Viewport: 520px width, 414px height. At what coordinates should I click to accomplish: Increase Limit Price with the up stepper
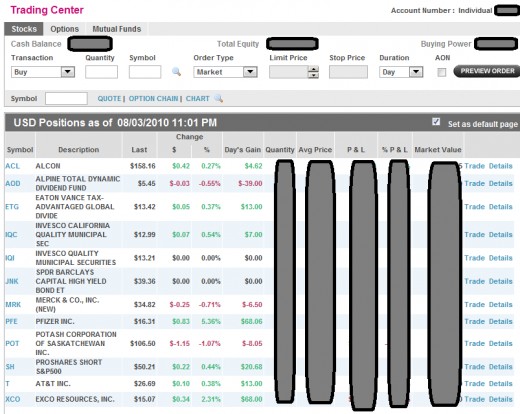pos(313,69)
